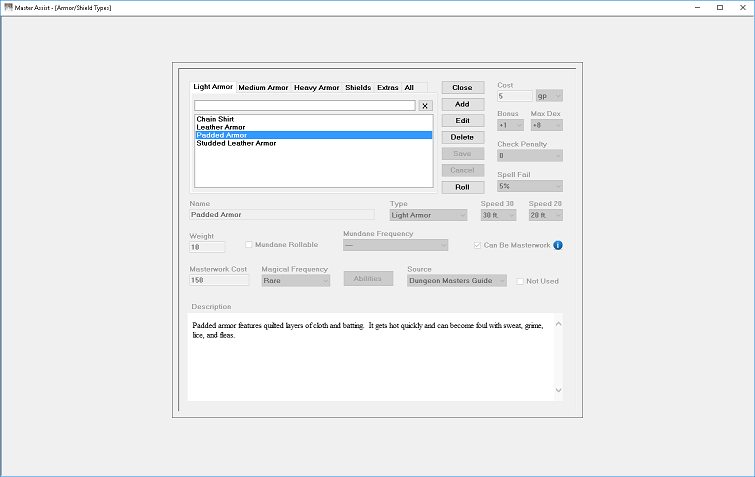
Task: Click the Delete button
Action: pyautogui.click(x=463, y=137)
